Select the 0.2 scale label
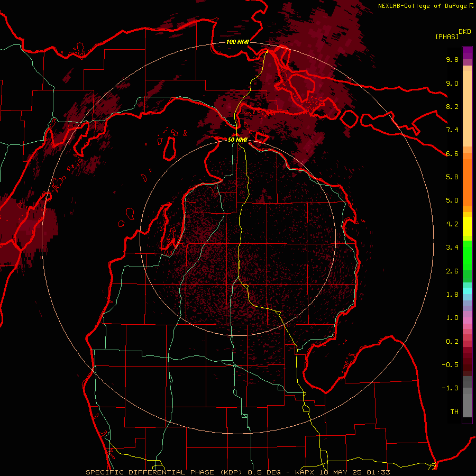 tap(452, 342)
